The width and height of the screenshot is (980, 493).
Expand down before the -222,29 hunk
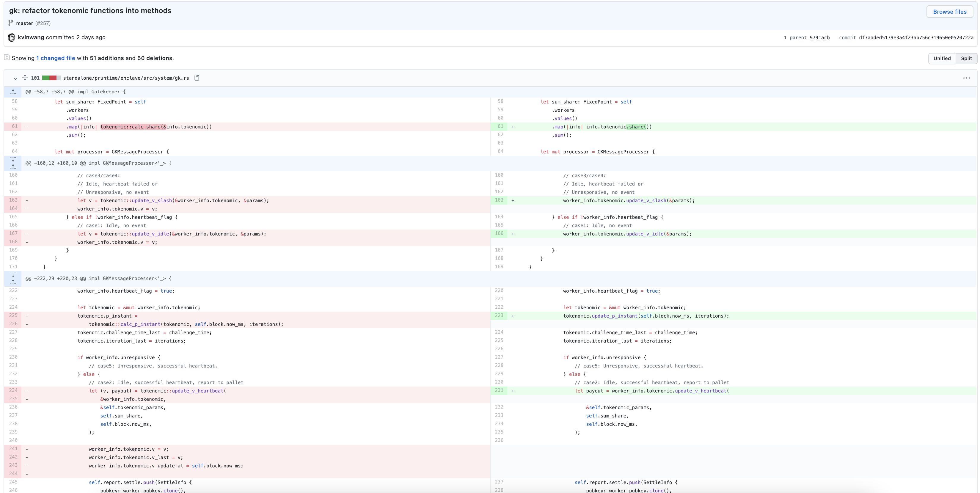[13, 275]
